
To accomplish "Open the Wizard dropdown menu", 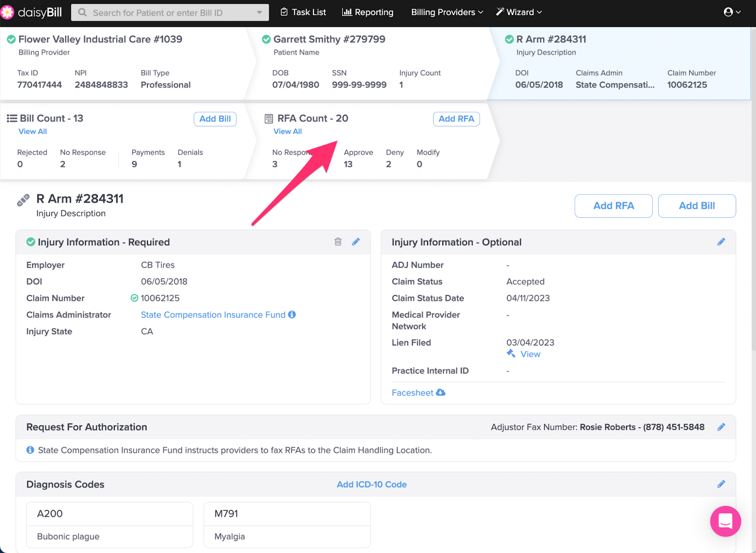I will [519, 12].
